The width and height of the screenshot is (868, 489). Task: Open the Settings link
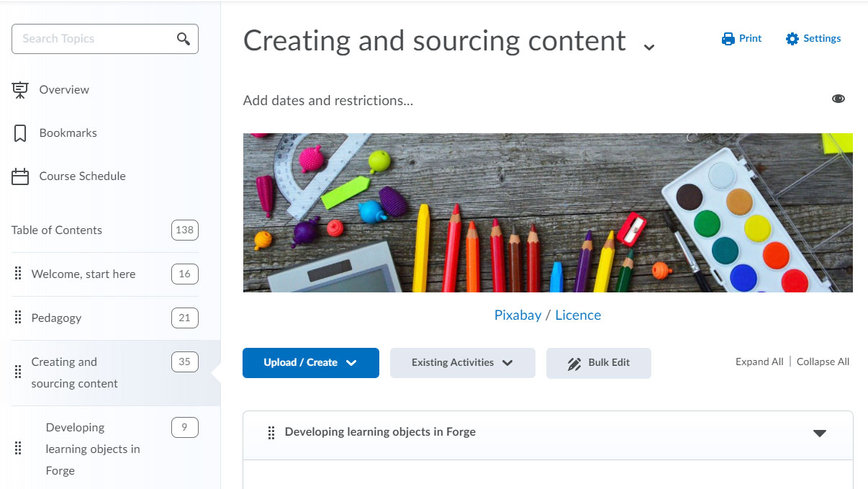click(813, 39)
